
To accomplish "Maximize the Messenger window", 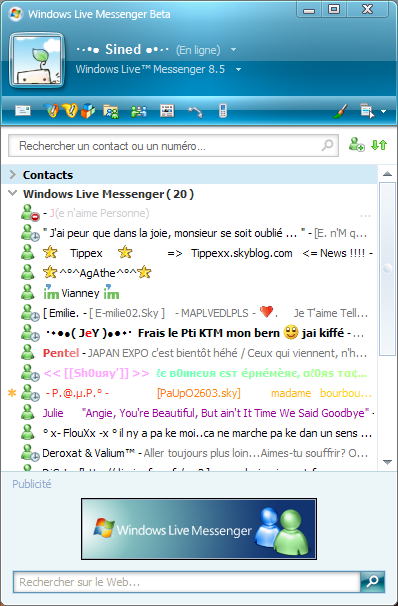I will click(334, 10).
